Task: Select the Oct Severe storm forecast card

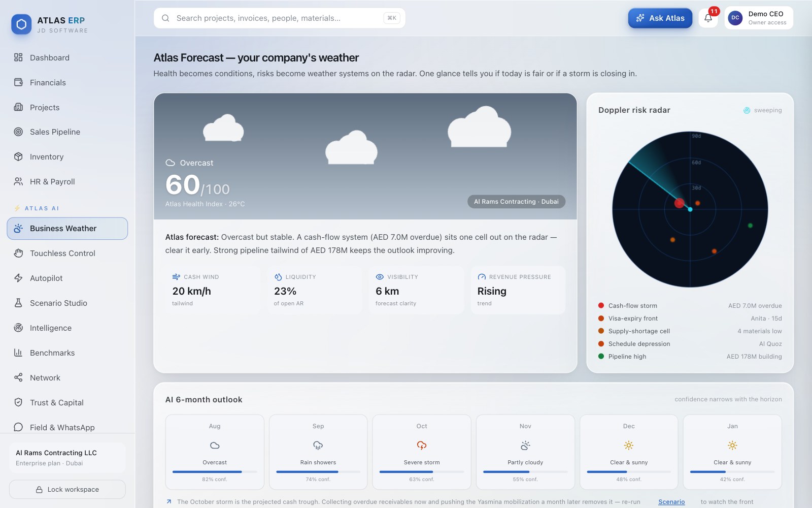Action: click(x=422, y=452)
